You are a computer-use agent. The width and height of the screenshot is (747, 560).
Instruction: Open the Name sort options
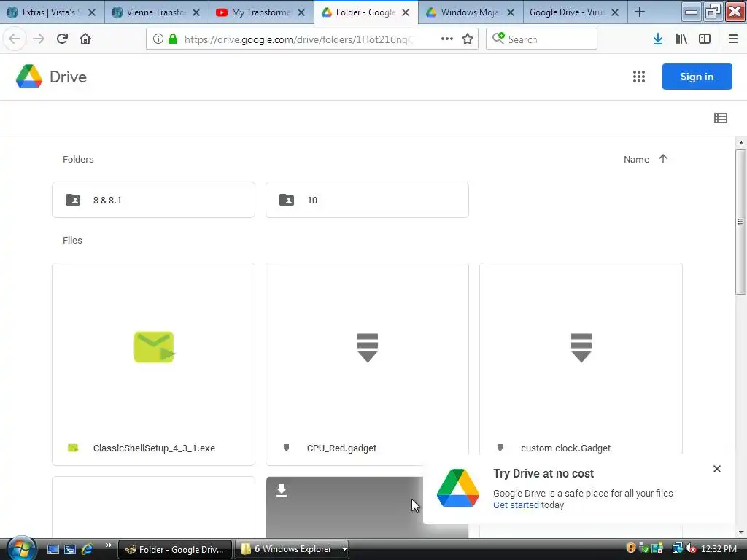click(x=636, y=160)
